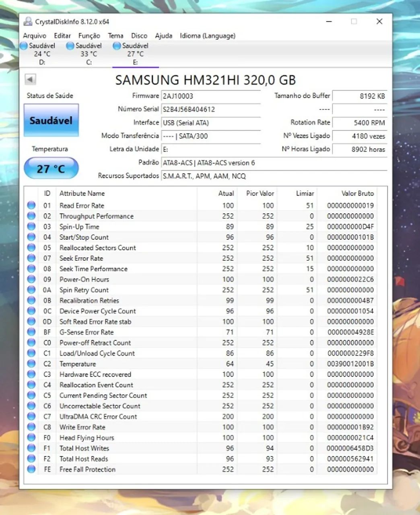The height and width of the screenshot is (515, 420).
Task: Select the Total Host Writes attribute name
Action: [84, 448]
